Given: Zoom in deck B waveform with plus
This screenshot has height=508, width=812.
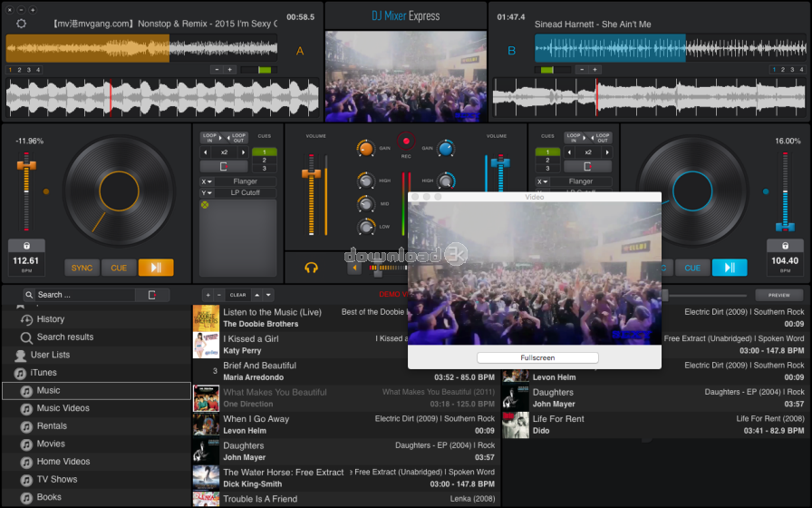Looking at the screenshot, I should pyautogui.click(x=595, y=70).
